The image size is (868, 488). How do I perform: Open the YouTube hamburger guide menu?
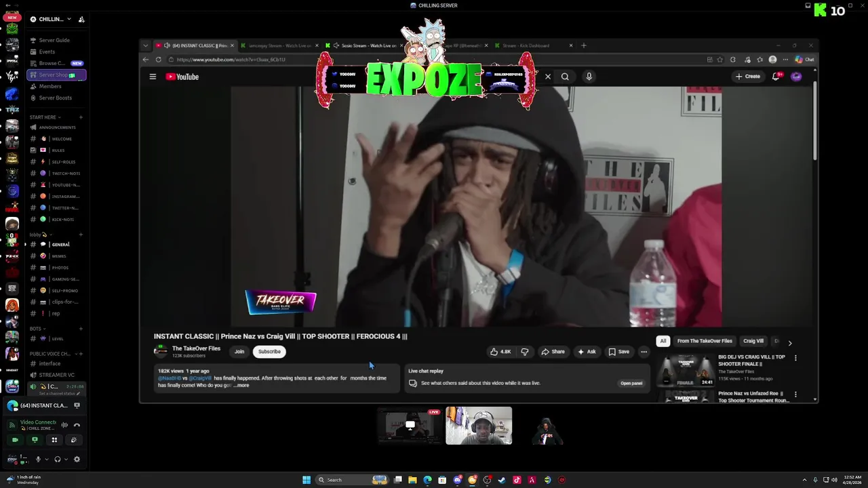coord(153,77)
